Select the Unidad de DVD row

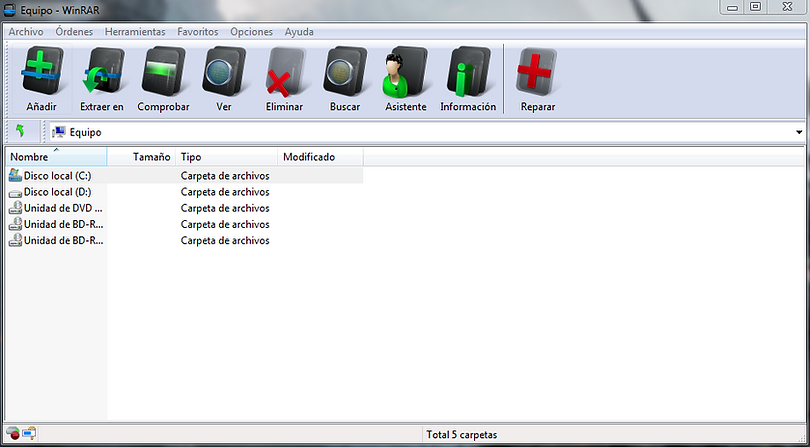click(184, 208)
